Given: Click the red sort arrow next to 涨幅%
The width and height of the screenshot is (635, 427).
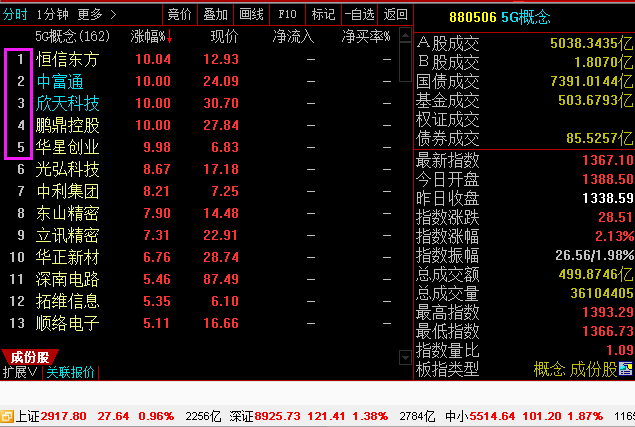Looking at the screenshot, I should coord(169,37).
